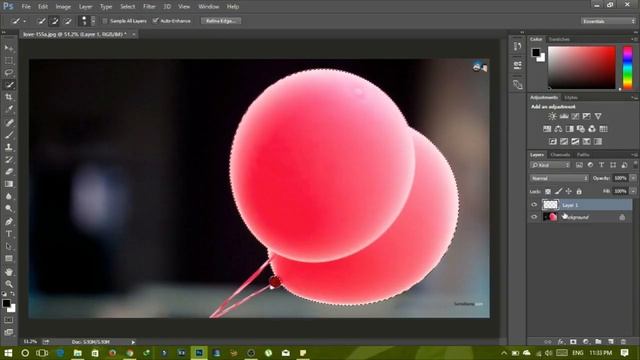Hide the Background layer eye icon
This screenshot has width=640, height=360.
tap(534, 217)
